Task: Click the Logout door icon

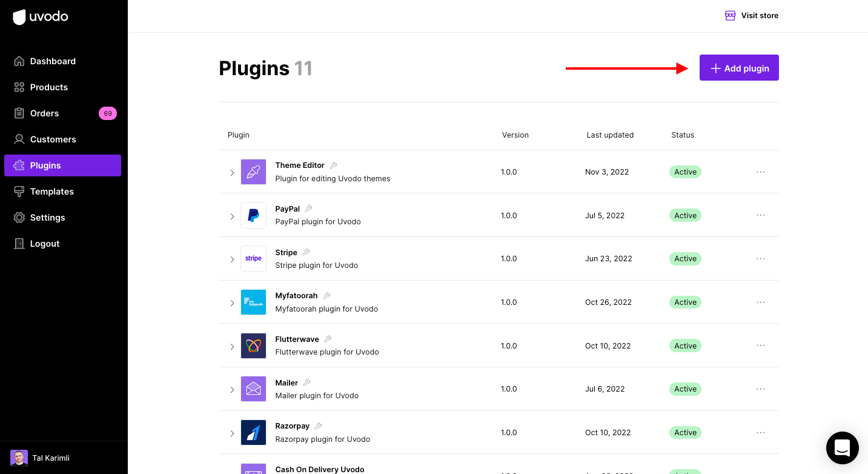Action: [x=19, y=244]
